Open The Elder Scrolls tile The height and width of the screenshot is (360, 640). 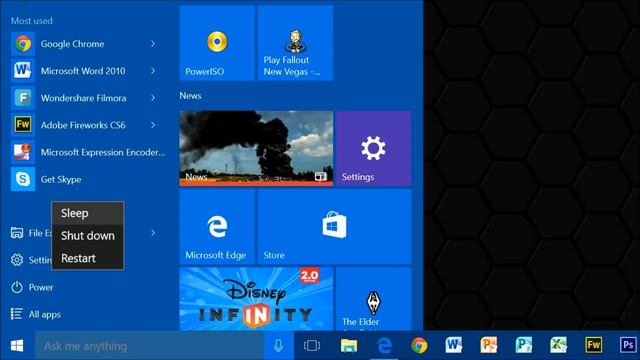coord(373,299)
